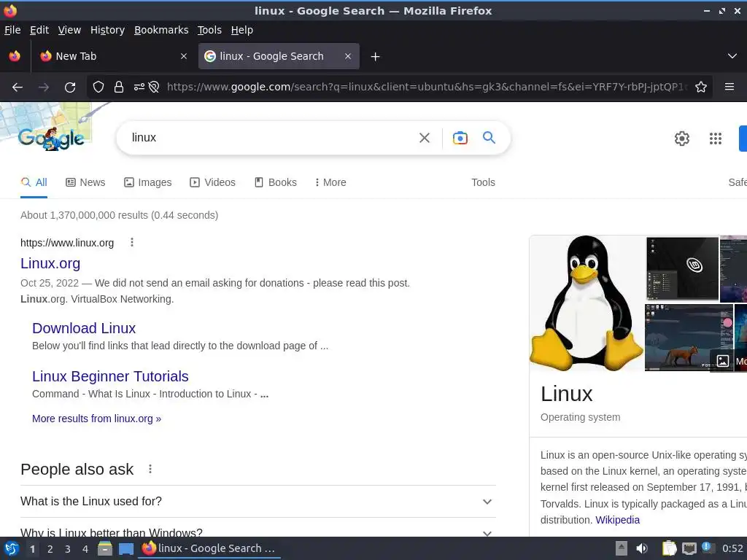Open the three-dot menu beside linux.org URL

tap(132, 242)
